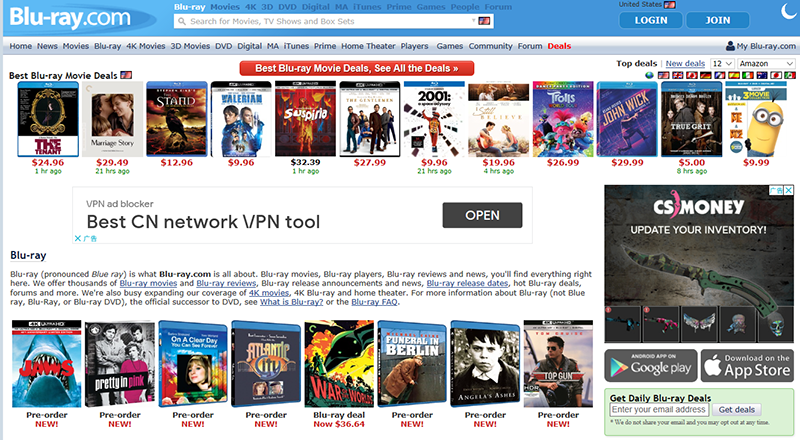
Task: Open the Funeral in Berlin cover
Action: [x=412, y=363]
